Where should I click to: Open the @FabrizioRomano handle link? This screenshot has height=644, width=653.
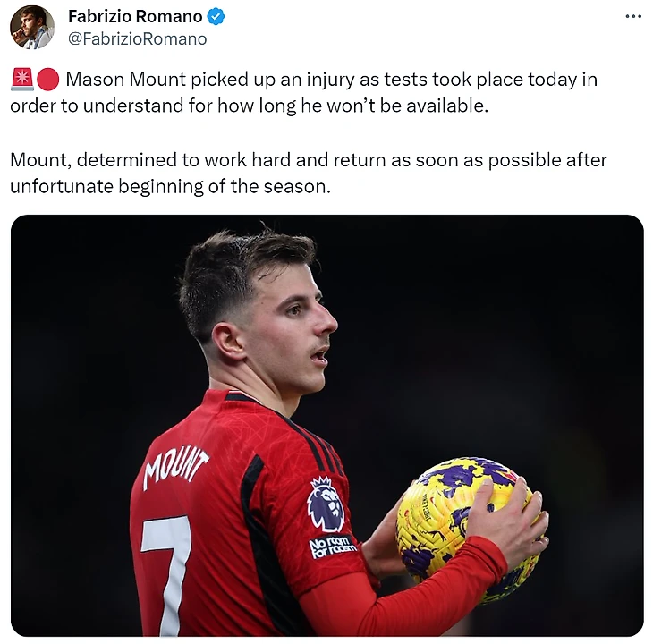[x=137, y=38]
